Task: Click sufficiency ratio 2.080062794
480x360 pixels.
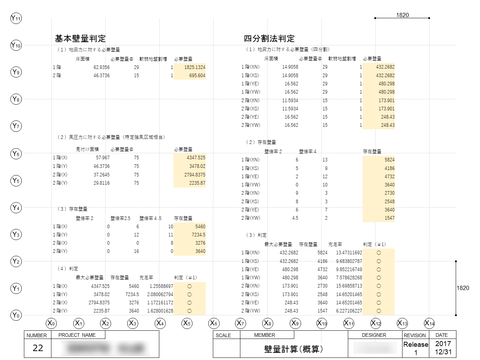Action: click(160, 295)
